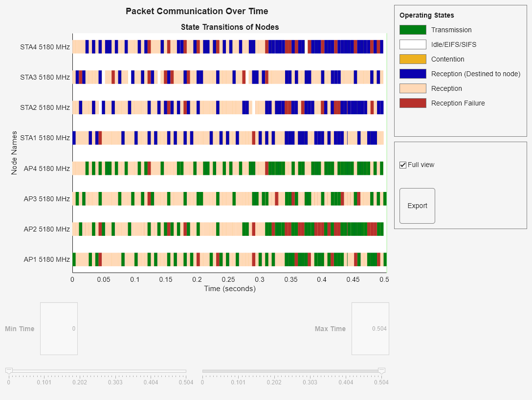Viewport: 532px width, 400px height.
Task: Click the Max Time value field
Action: coord(370,328)
